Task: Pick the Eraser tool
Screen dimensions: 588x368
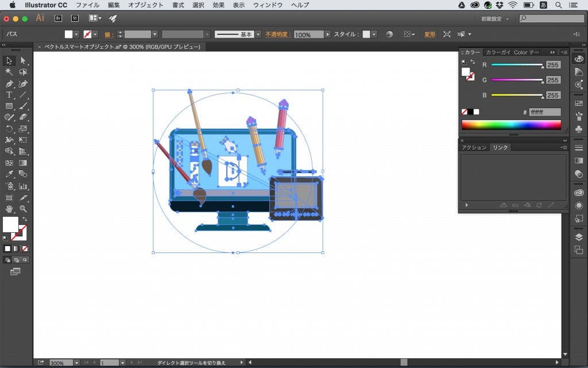Action: coord(23,117)
